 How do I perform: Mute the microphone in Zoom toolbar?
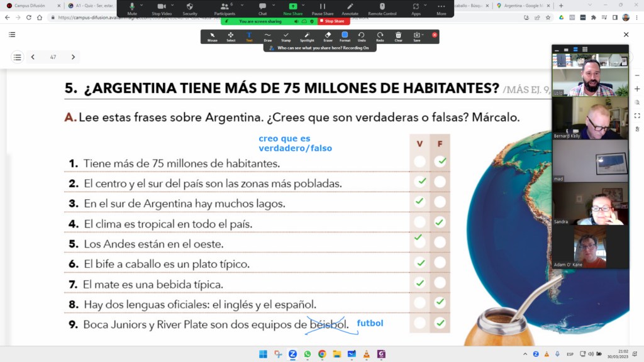pos(132,9)
